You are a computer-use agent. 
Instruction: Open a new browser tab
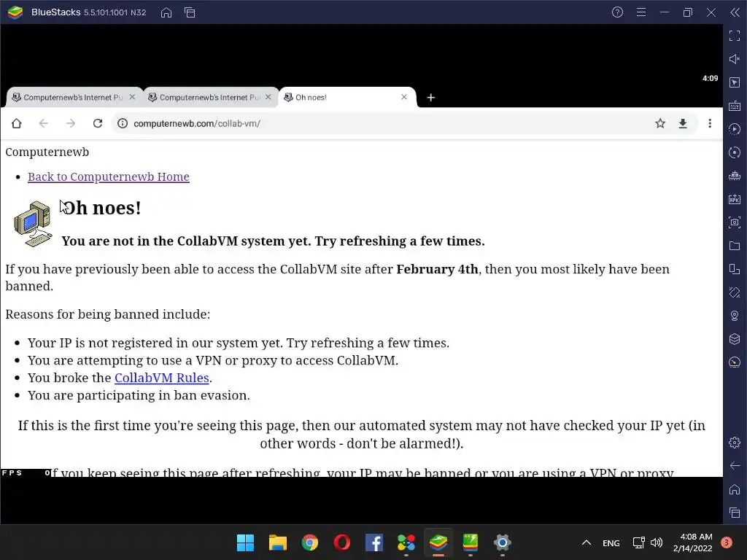point(430,98)
